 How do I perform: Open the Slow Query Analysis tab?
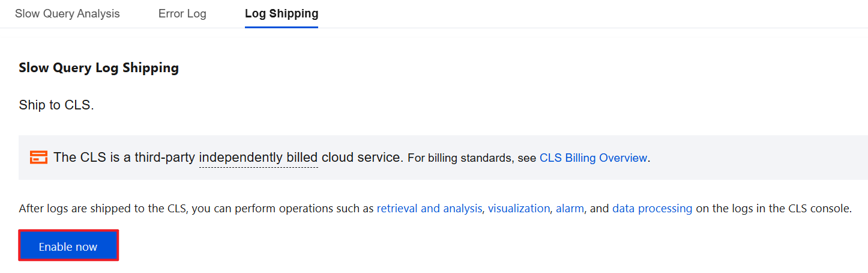pos(67,14)
